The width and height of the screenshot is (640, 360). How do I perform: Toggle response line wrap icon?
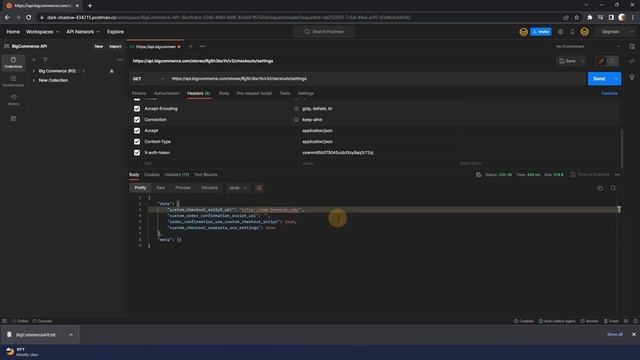click(259, 188)
